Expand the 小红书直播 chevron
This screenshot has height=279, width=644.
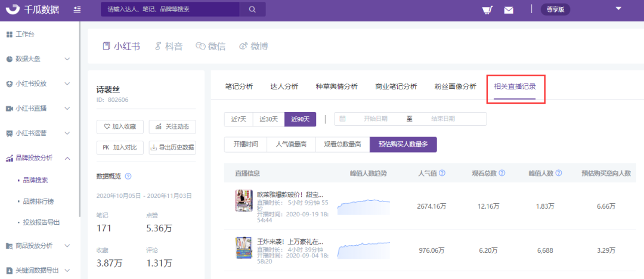pos(68,108)
